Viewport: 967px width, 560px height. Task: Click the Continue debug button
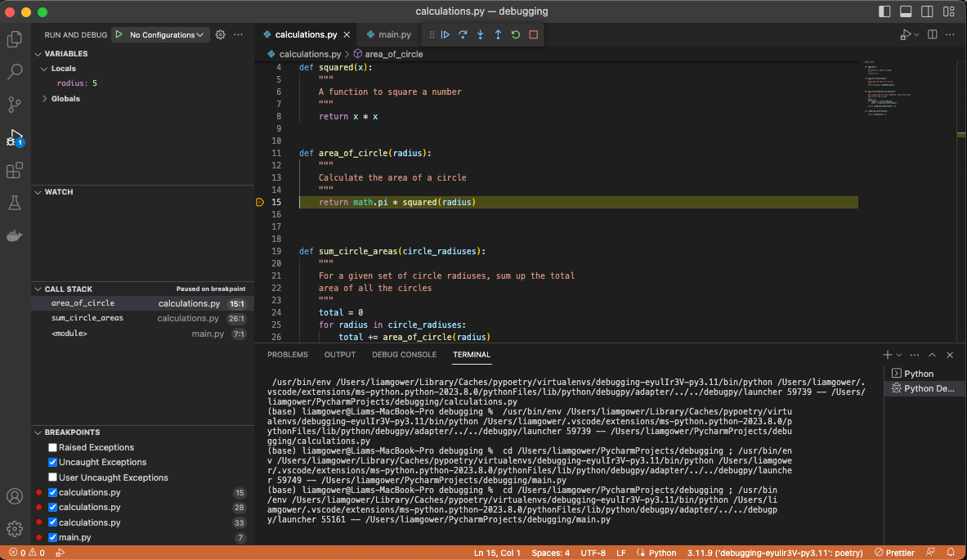tap(445, 34)
